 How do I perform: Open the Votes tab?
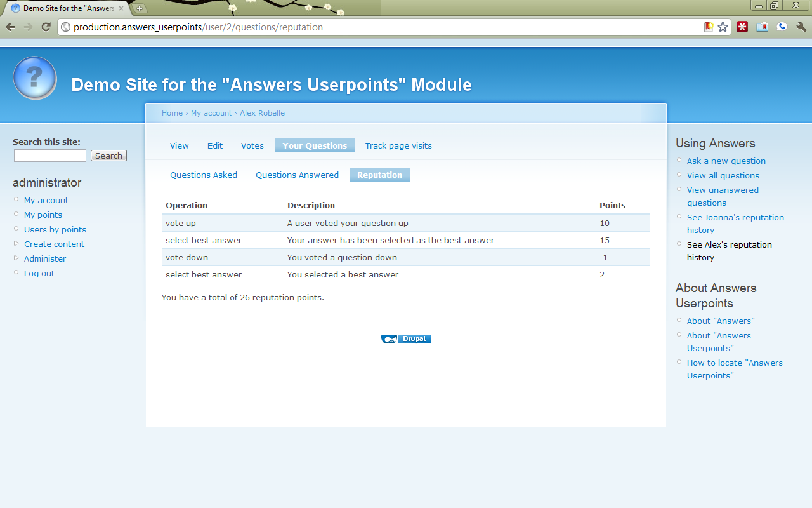(252, 145)
